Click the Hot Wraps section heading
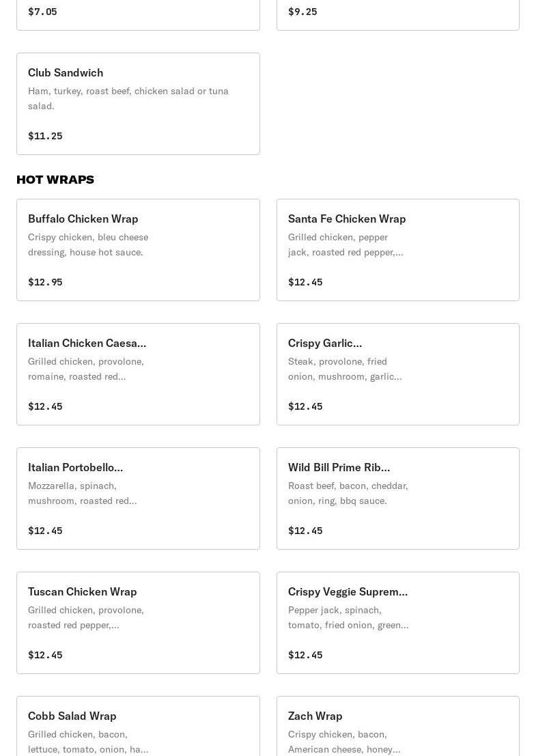 (55, 180)
